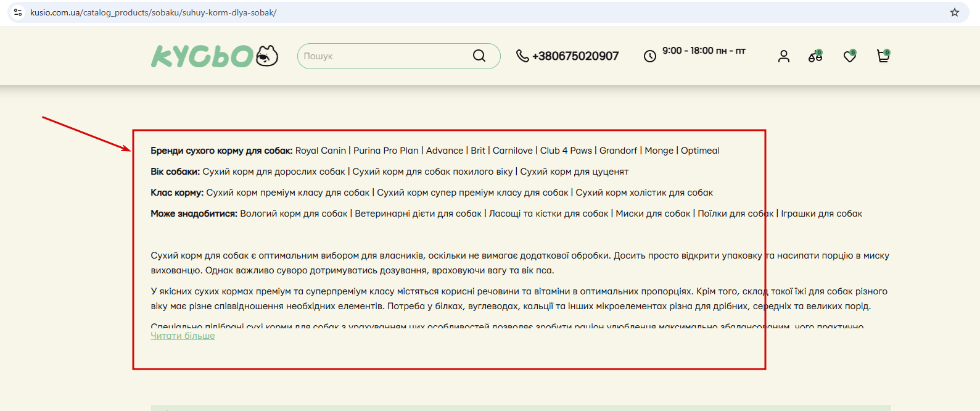Open Іграшки для собак link
Viewport: 980px width, 411px height.
[821, 214]
